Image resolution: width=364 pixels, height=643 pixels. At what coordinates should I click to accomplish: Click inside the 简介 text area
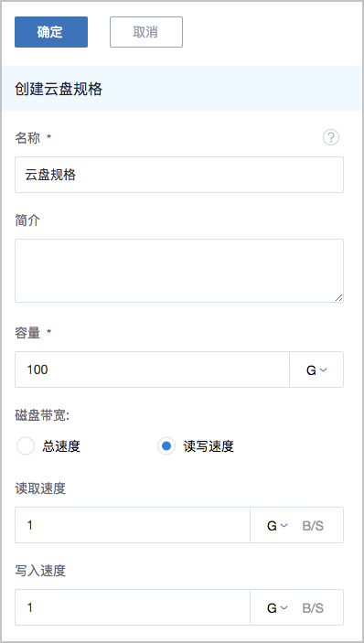[179, 271]
